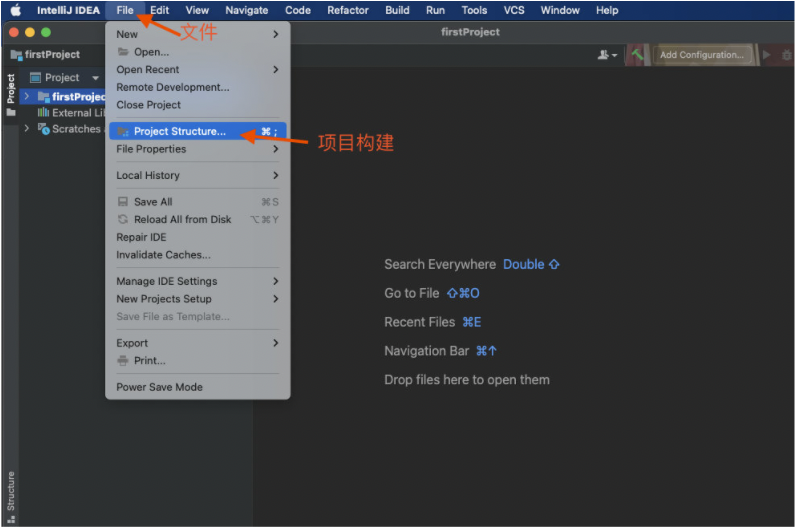Open the Project side tool tab
This screenshot has width=796, height=527.
11,95
